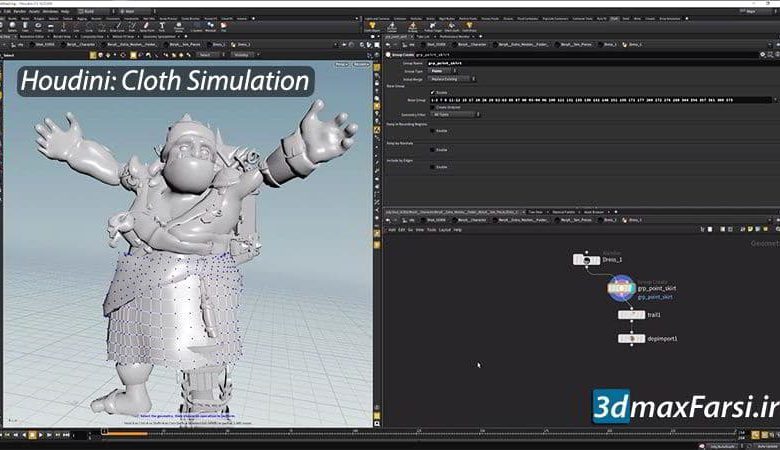
Task: Select the Font shelf tool
Action: [162, 26]
